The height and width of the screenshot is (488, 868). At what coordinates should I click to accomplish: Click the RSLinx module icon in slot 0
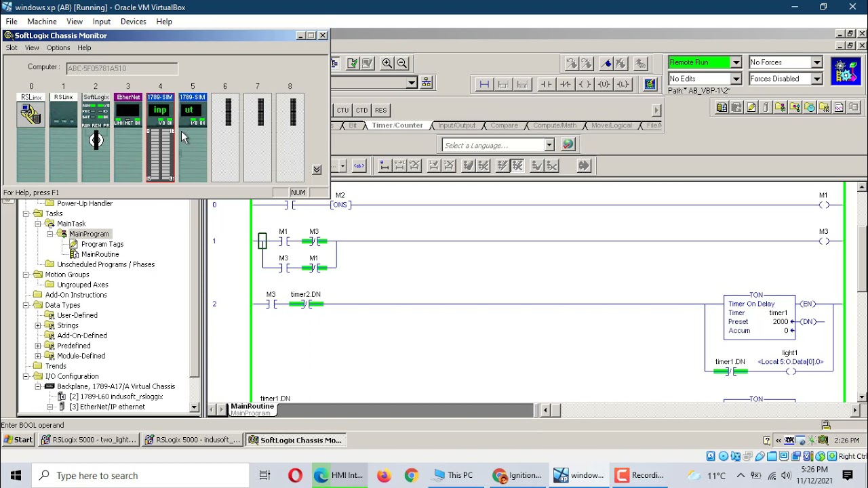(x=31, y=114)
